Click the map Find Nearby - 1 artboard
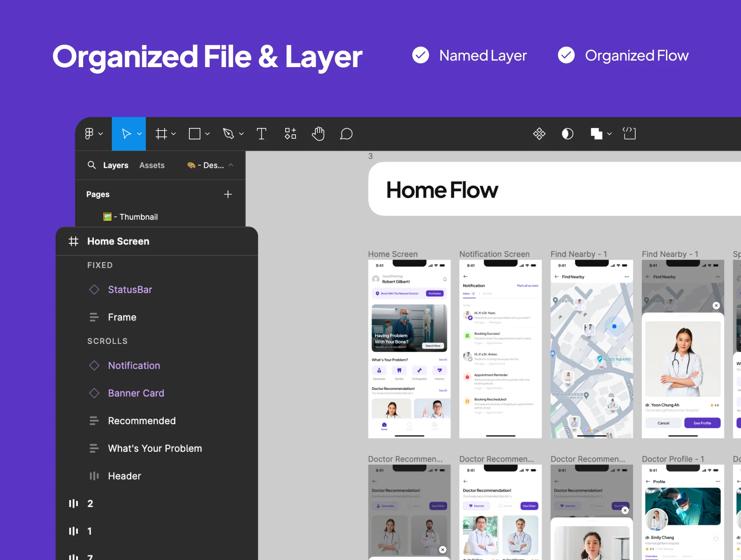This screenshot has width=741, height=560. pyautogui.click(x=592, y=349)
